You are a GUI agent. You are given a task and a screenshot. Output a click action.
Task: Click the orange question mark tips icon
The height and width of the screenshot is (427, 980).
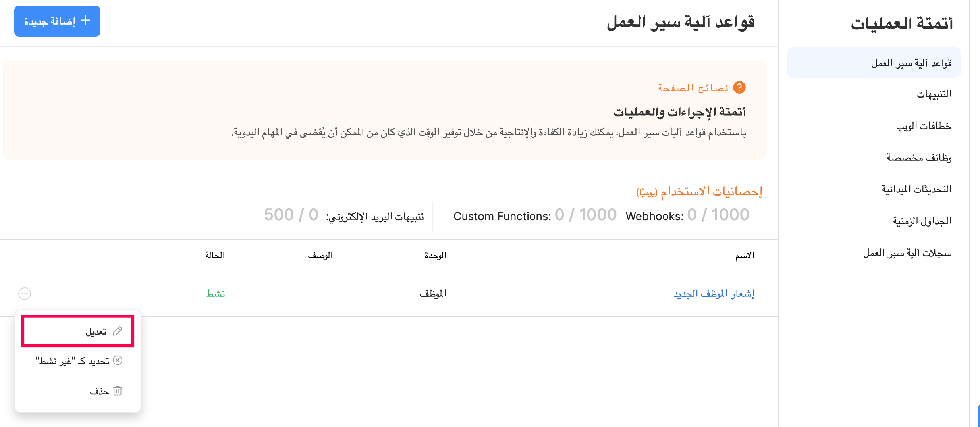739,87
